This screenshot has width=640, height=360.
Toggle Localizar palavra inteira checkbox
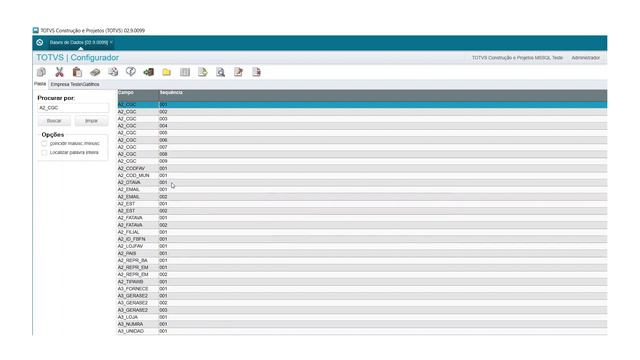[44, 153]
